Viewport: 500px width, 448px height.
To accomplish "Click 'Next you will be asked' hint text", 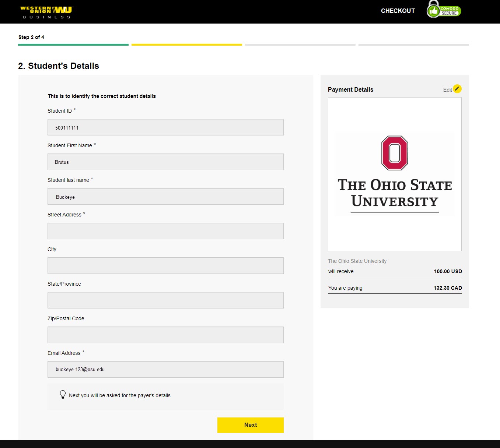I will (120, 395).
